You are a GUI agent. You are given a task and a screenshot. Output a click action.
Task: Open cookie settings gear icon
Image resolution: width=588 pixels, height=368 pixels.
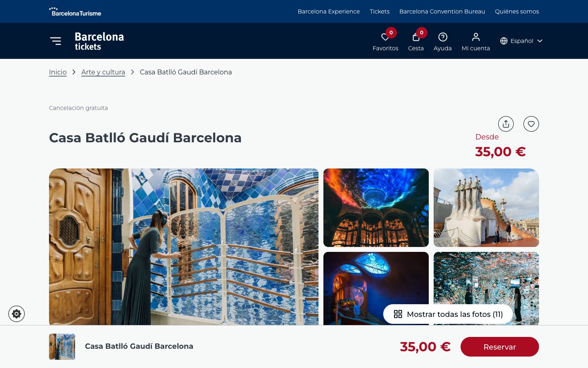tap(16, 314)
